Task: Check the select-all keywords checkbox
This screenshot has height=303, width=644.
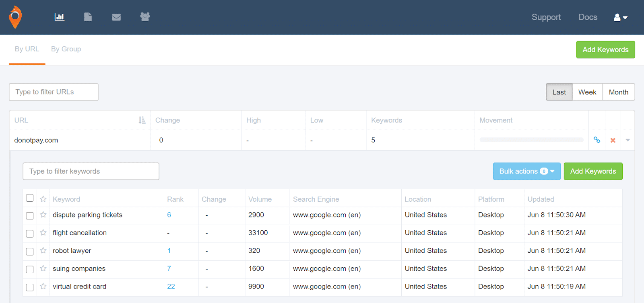Action: point(30,198)
